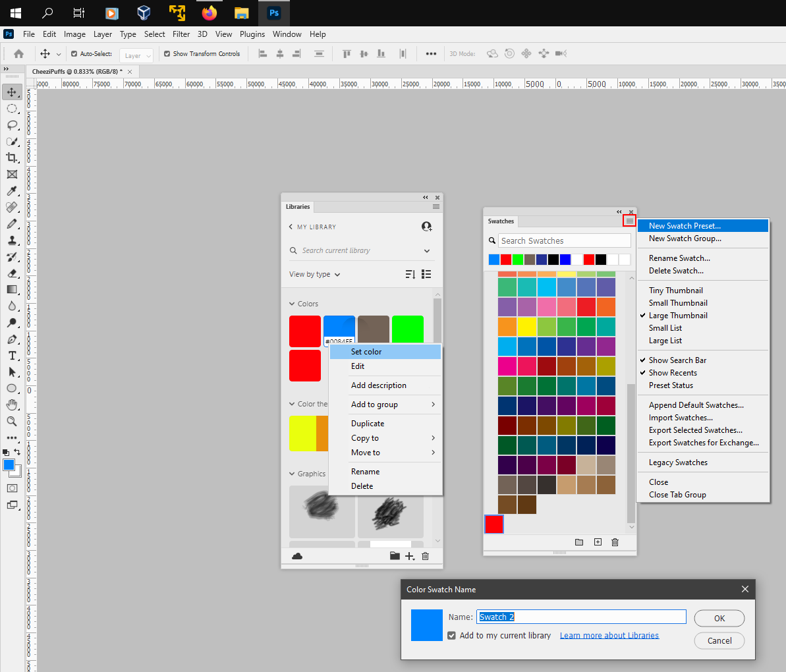The width and height of the screenshot is (786, 672).
Task: Select the Type tool
Action: (11, 355)
